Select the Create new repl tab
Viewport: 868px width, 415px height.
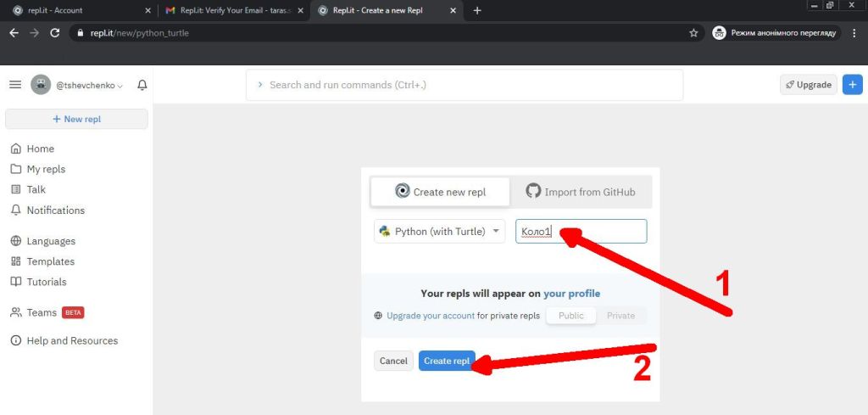pos(440,192)
